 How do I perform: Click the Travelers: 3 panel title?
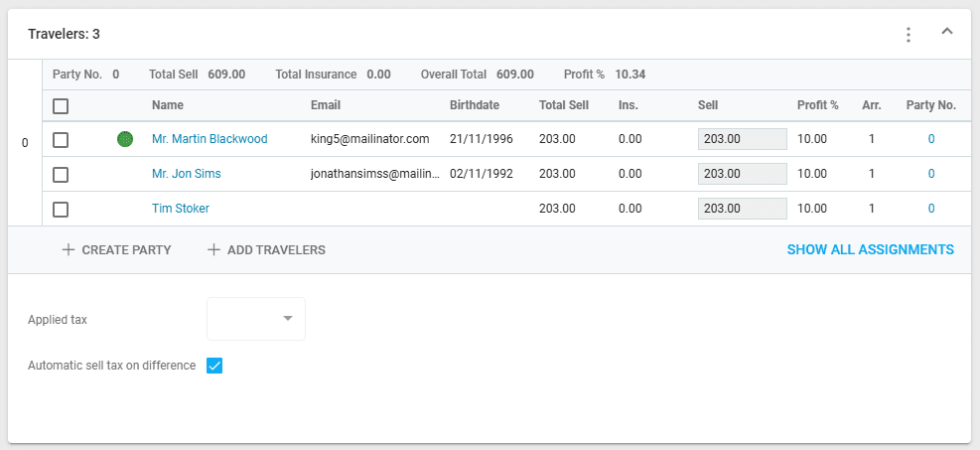[x=64, y=34]
